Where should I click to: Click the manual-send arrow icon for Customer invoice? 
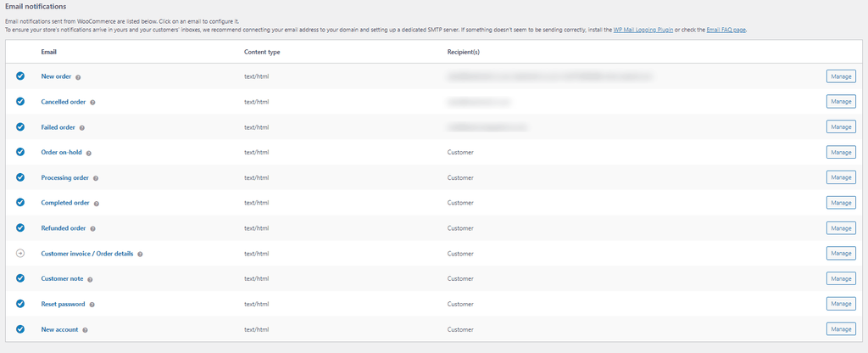point(20,254)
